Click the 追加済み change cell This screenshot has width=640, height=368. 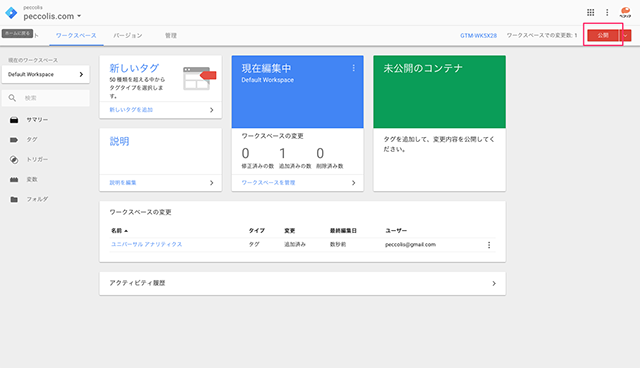coord(295,244)
